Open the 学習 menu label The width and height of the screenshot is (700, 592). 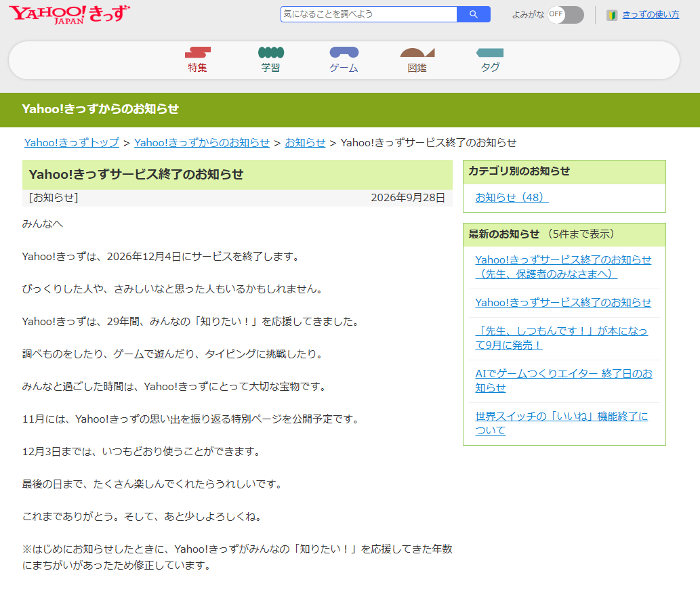click(270, 68)
